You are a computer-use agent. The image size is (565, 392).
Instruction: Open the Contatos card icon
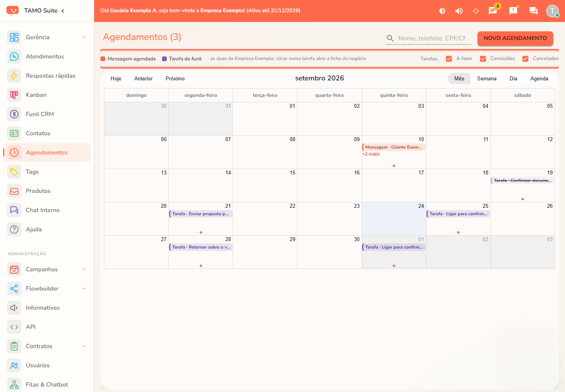(14, 133)
